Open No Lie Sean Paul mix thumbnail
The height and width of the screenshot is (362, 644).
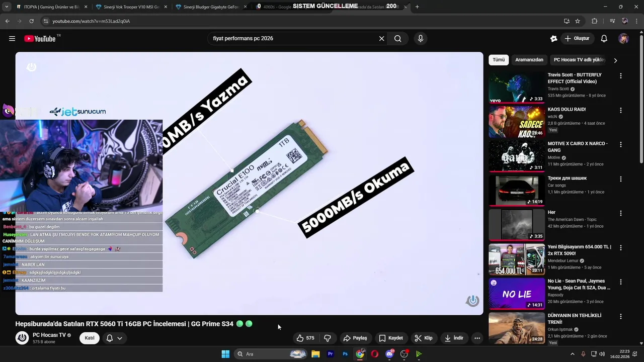(517, 294)
